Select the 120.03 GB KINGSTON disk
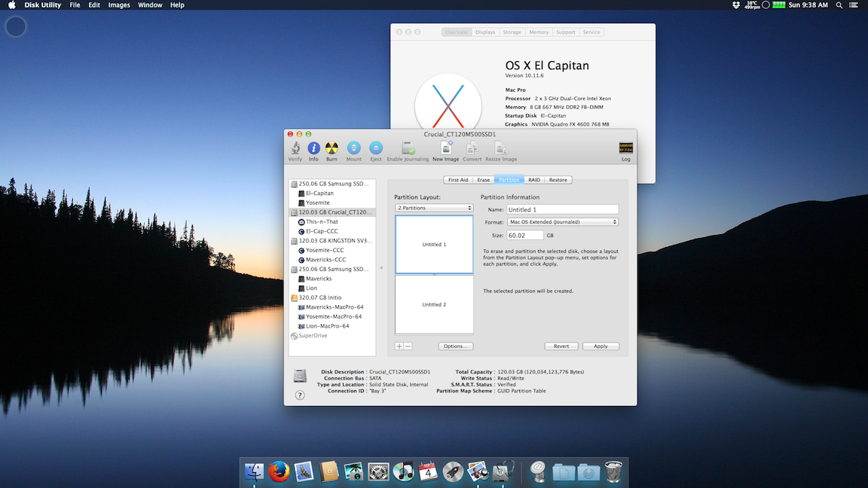This screenshot has width=868, height=488. pos(332,241)
